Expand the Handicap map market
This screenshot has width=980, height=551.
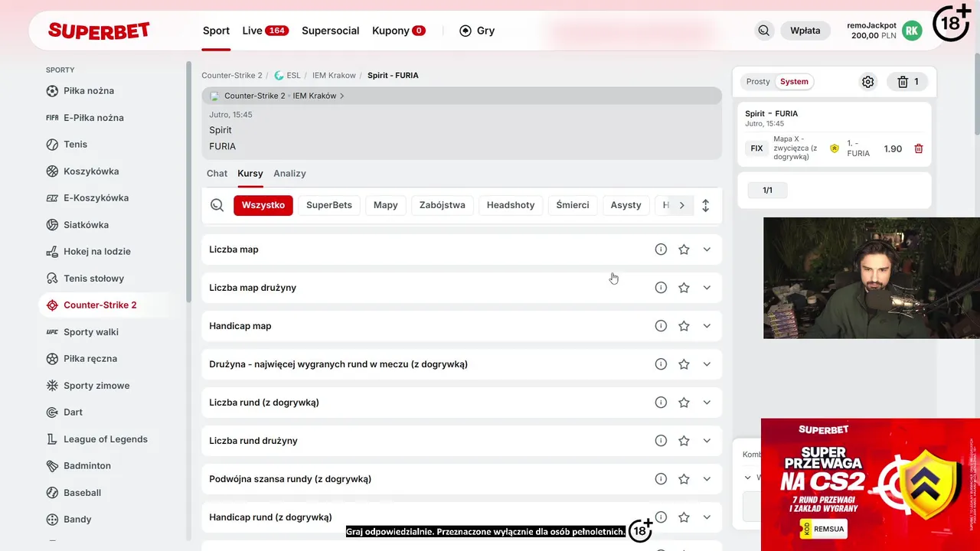tap(707, 326)
